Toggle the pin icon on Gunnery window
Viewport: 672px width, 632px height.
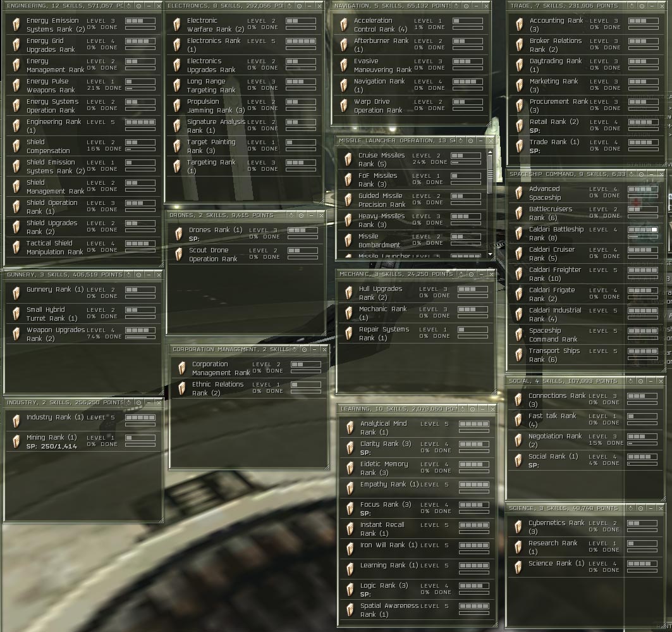128,275
